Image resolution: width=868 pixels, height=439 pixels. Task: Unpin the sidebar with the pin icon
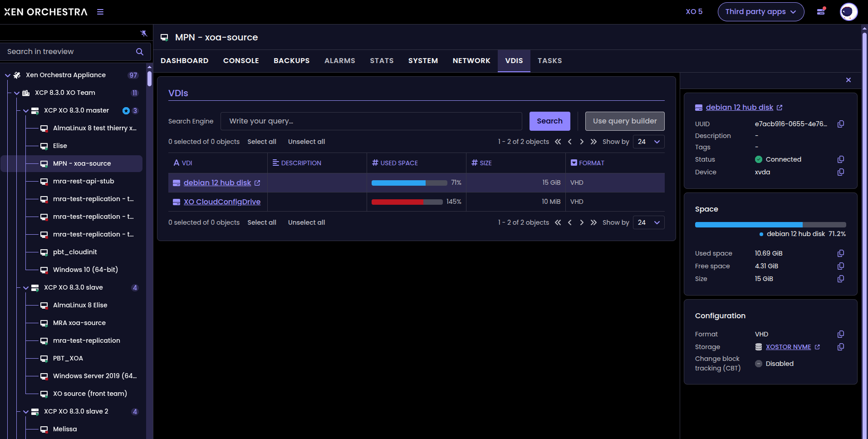[144, 33]
